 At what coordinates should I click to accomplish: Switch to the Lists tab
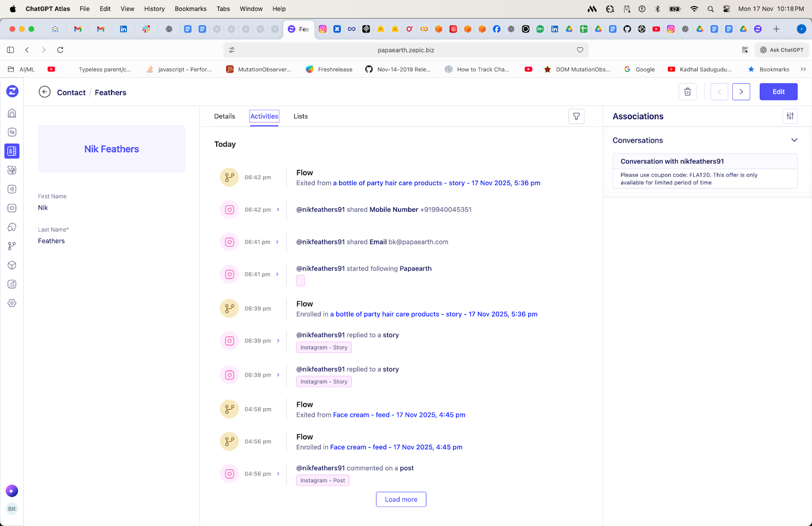[x=300, y=116]
